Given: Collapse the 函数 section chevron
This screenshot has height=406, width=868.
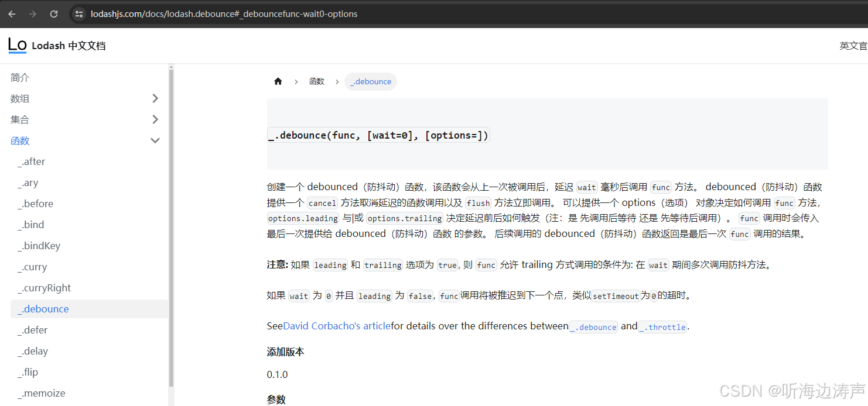Looking at the screenshot, I should tap(155, 140).
